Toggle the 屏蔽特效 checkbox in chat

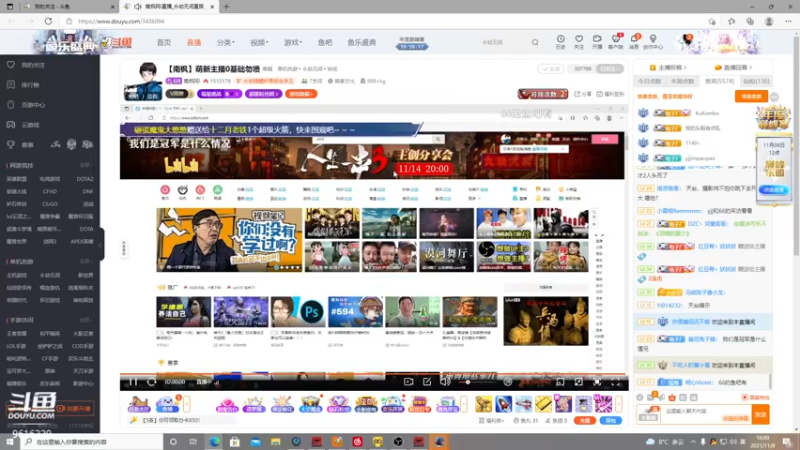coord(744,397)
